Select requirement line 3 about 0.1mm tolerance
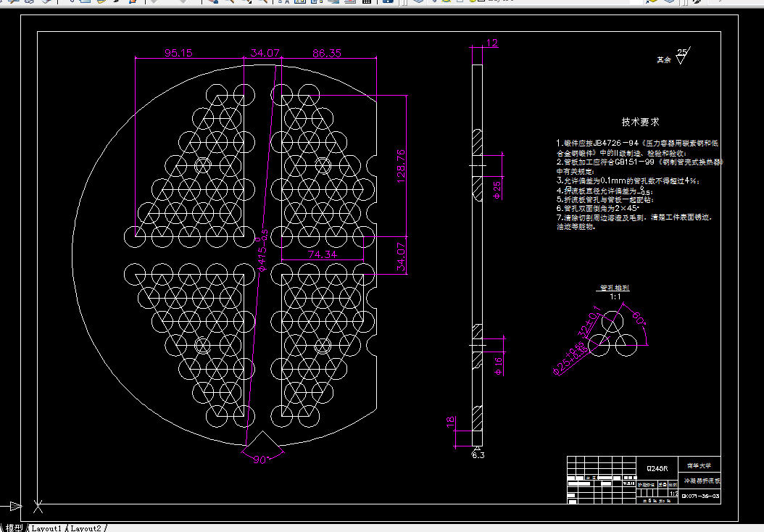 [628, 180]
